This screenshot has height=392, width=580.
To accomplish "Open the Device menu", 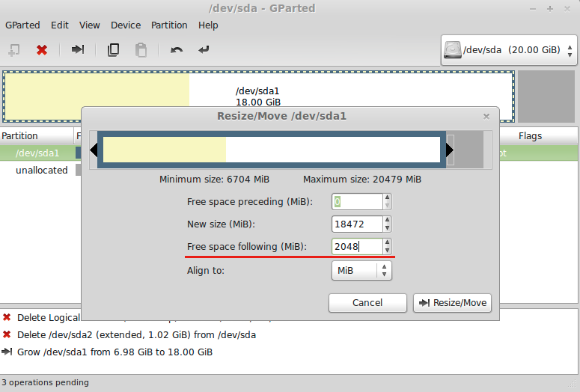I will point(126,25).
